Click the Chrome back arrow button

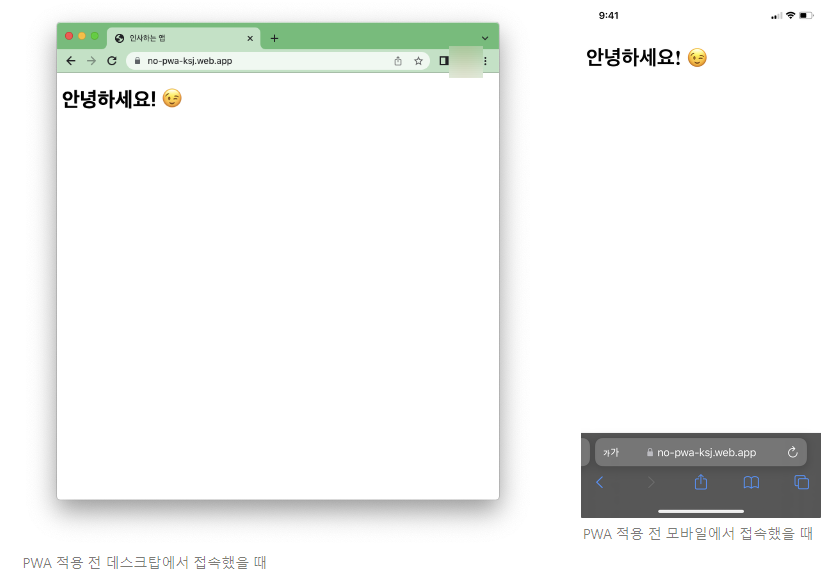70,61
